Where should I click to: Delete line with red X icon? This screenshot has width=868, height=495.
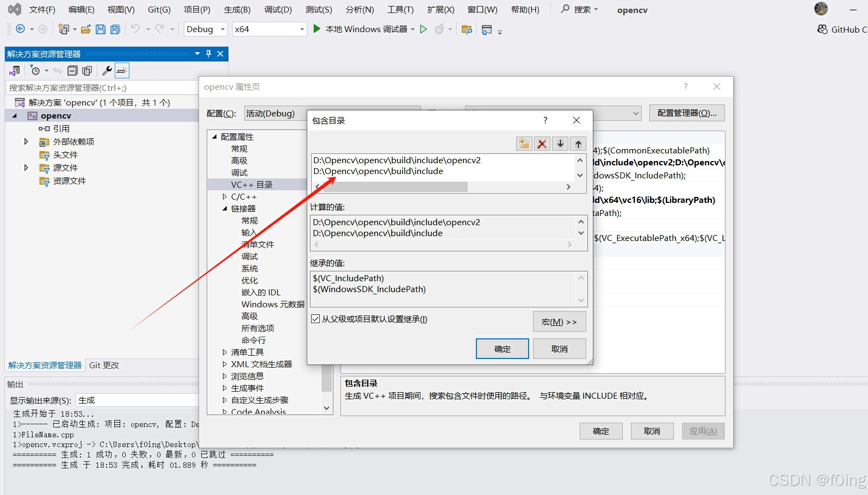[x=542, y=144]
